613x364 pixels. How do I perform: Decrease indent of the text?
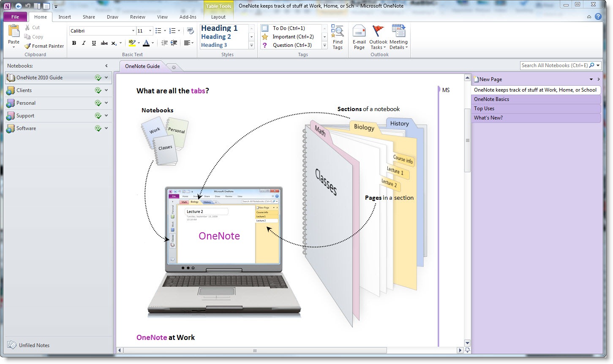164,43
